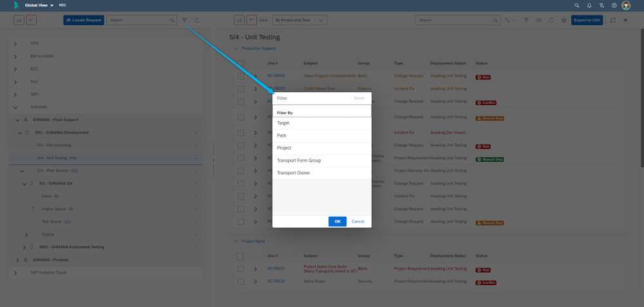Toggle Project Alpha select-all checkbox
The image size is (644, 307).
(x=240, y=257)
